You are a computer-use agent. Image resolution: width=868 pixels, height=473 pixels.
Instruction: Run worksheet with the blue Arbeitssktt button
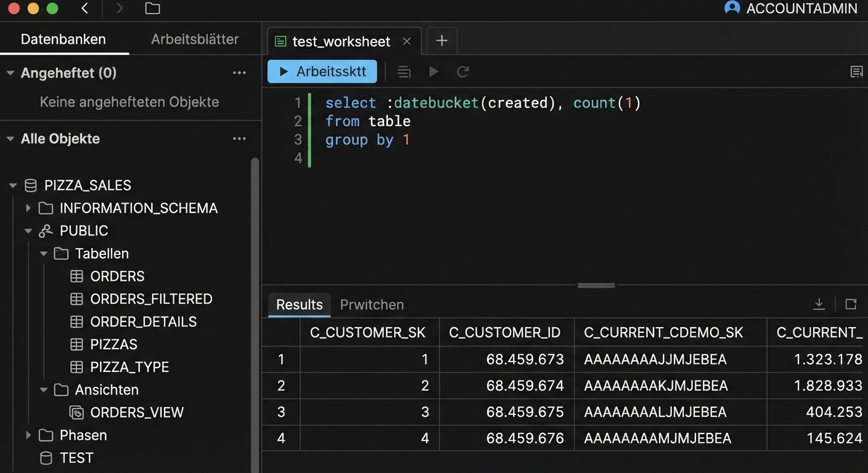322,71
